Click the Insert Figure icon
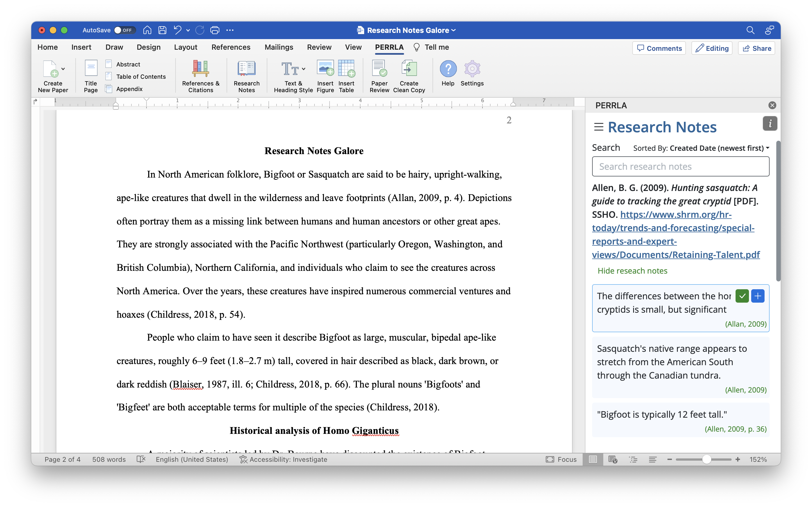This screenshot has width=812, height=507. coord(325,69)
